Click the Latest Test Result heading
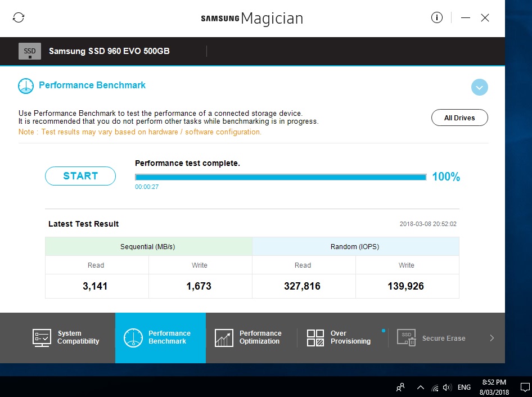 [x=83, y=224]
